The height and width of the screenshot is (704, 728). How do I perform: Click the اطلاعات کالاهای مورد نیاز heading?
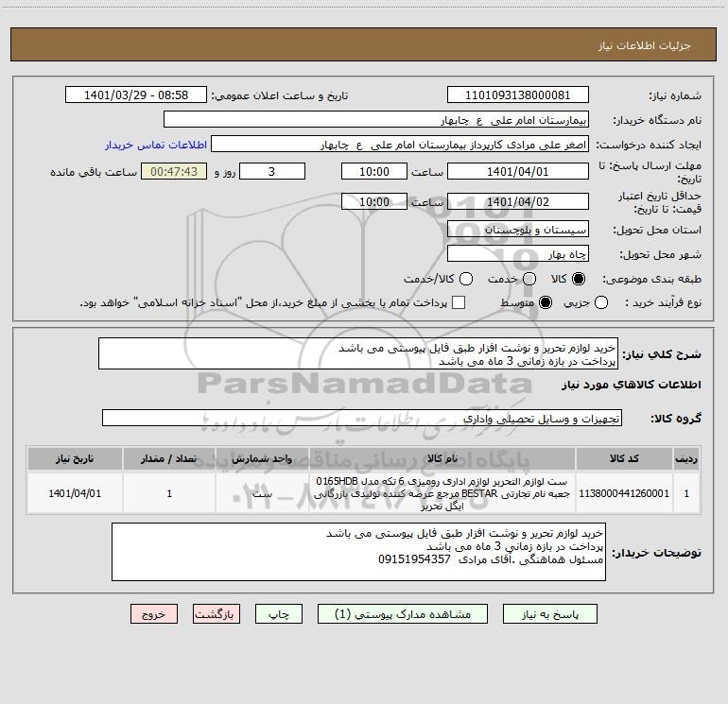[x=631, y=385]
